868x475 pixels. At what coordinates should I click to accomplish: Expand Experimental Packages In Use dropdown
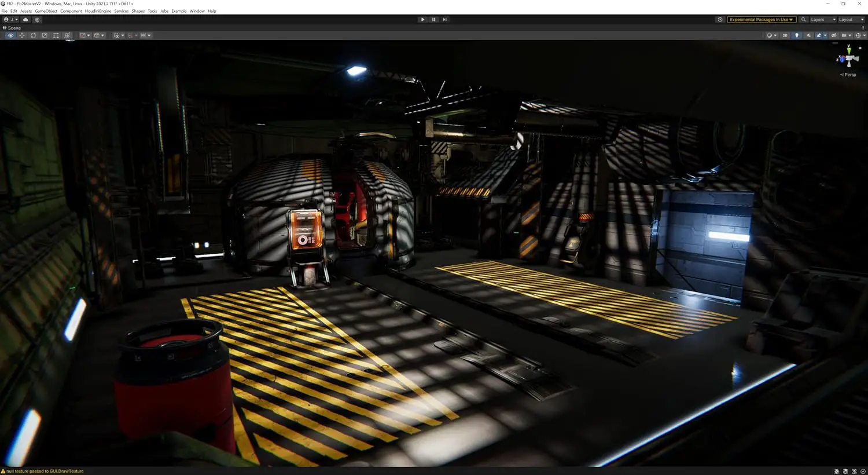pyautogui.click(x=761, y=20)
